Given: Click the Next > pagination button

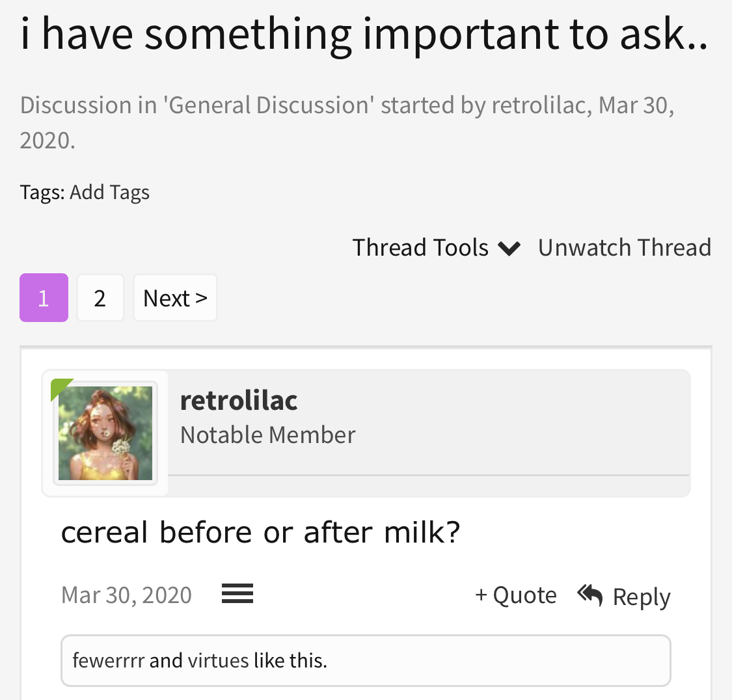Looking at the screenshot, I should click(x=175, y=298).
